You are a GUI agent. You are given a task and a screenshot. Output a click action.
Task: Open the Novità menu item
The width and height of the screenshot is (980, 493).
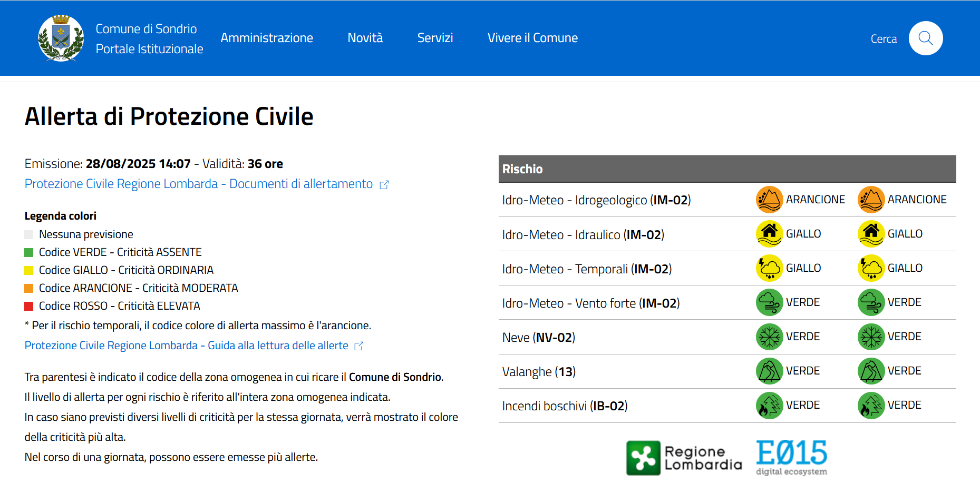pos(365,38)
